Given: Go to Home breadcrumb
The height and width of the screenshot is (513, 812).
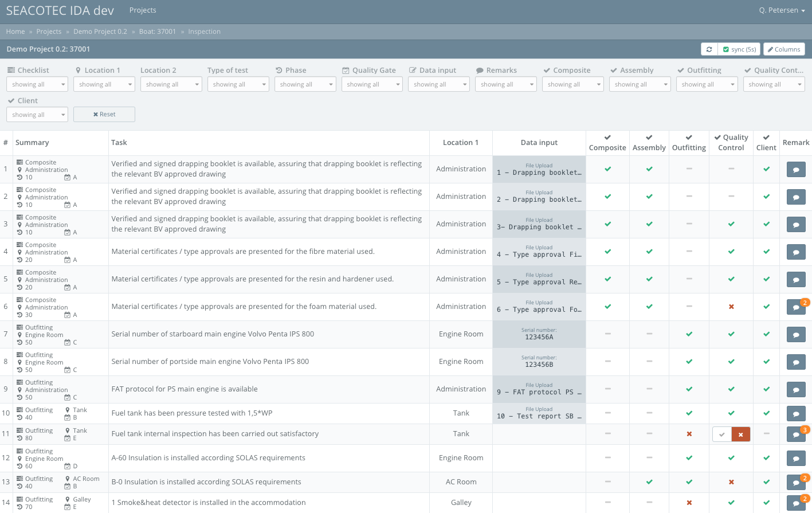Looking at the screenshot, I should 15,32.
